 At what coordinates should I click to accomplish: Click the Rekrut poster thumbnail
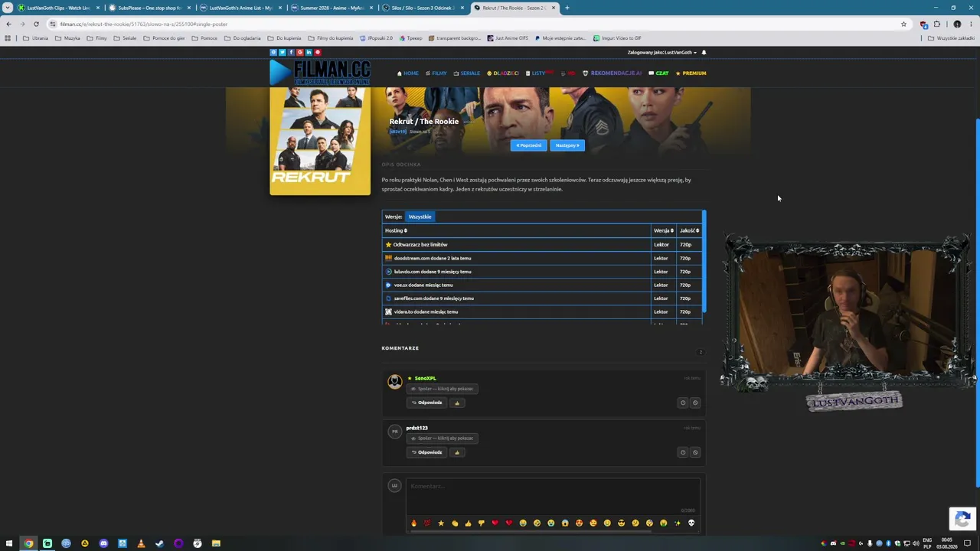(x=320, y=141)
